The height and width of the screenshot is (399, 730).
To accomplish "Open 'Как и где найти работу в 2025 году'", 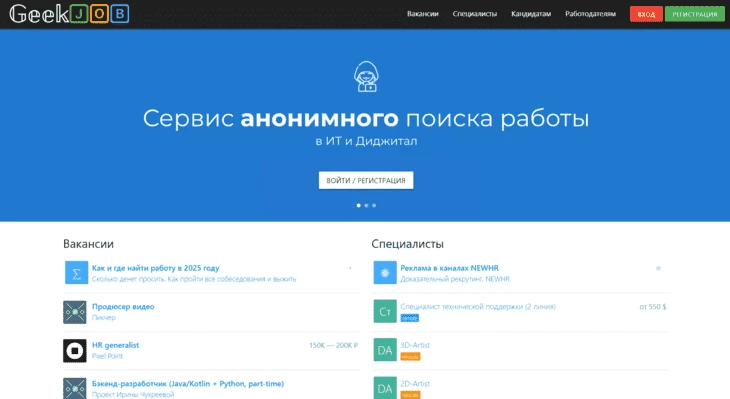I will (x=155, y=268).
